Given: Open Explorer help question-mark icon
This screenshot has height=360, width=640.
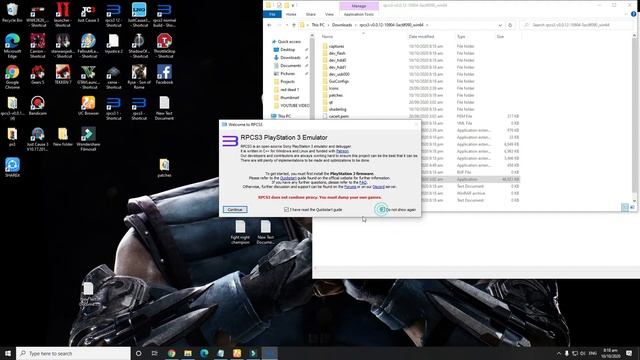Looking at the screenshot, I should click(x=633, y=14).
